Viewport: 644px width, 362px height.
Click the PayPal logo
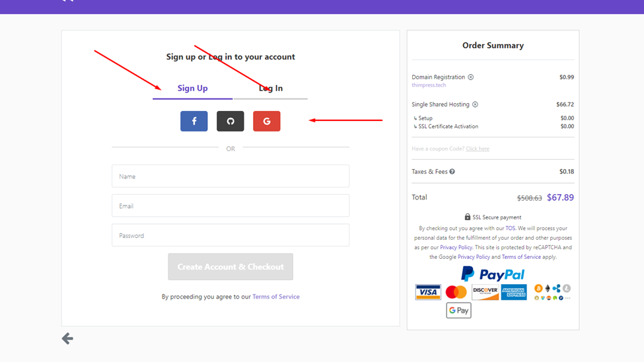(x=493, y=273)
